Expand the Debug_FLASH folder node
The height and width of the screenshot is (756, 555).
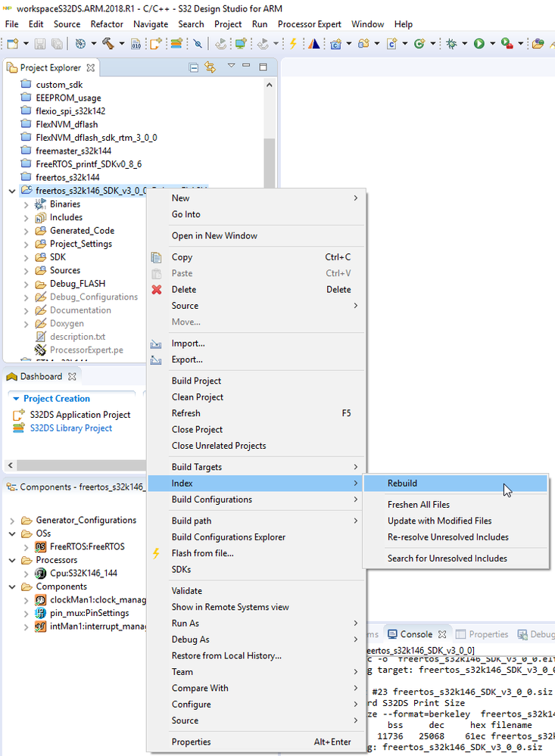pos(26,284)
